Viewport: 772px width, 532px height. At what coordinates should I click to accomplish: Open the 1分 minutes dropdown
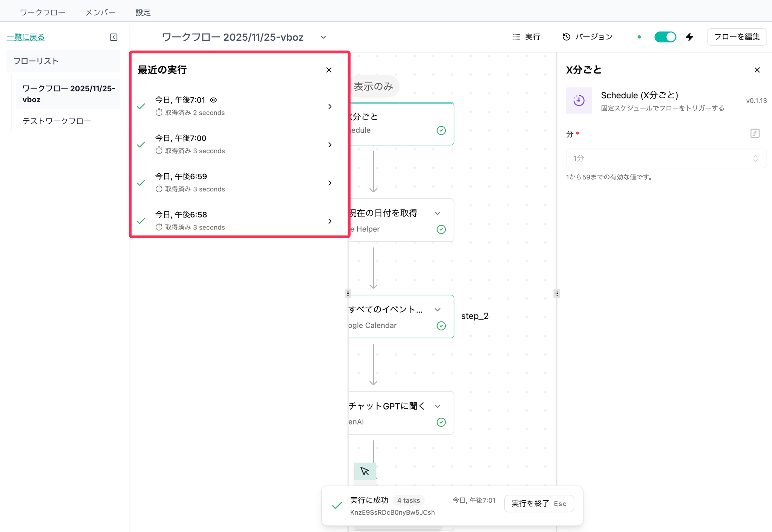coord(666,158)
